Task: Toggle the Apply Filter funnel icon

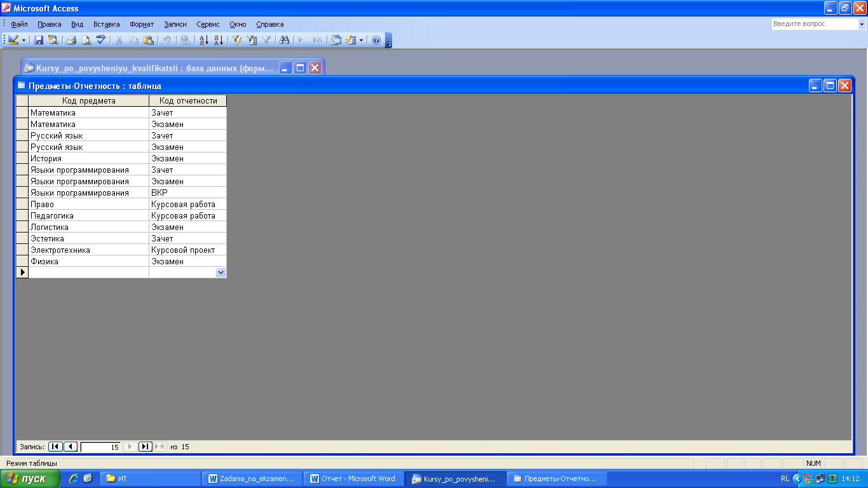Action: click(x=266, y=39)
